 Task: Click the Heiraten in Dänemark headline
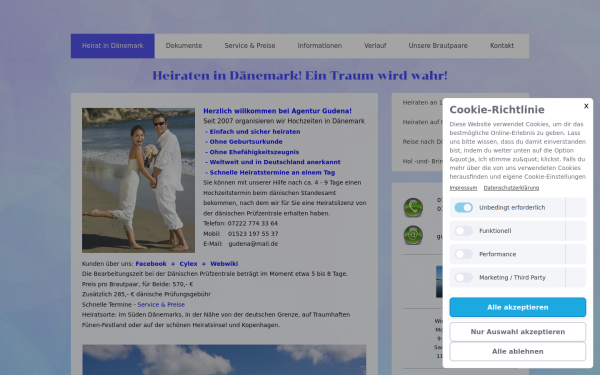300,75
